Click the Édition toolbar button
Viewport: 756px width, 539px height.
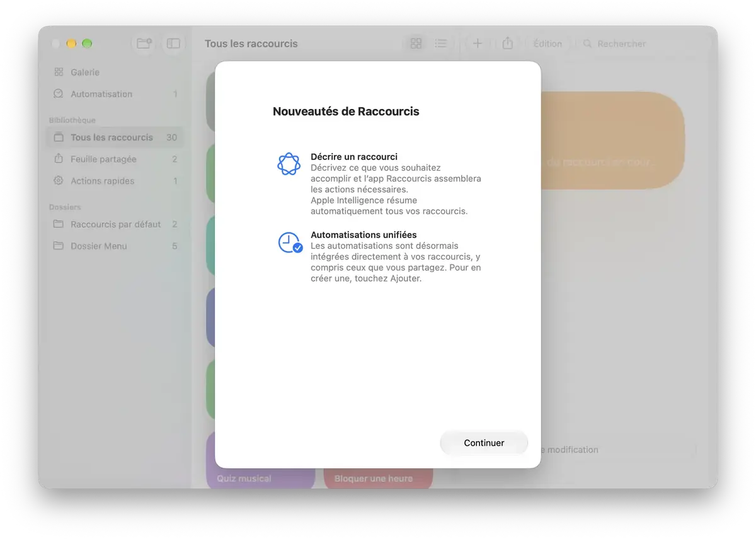coord(547,43)
